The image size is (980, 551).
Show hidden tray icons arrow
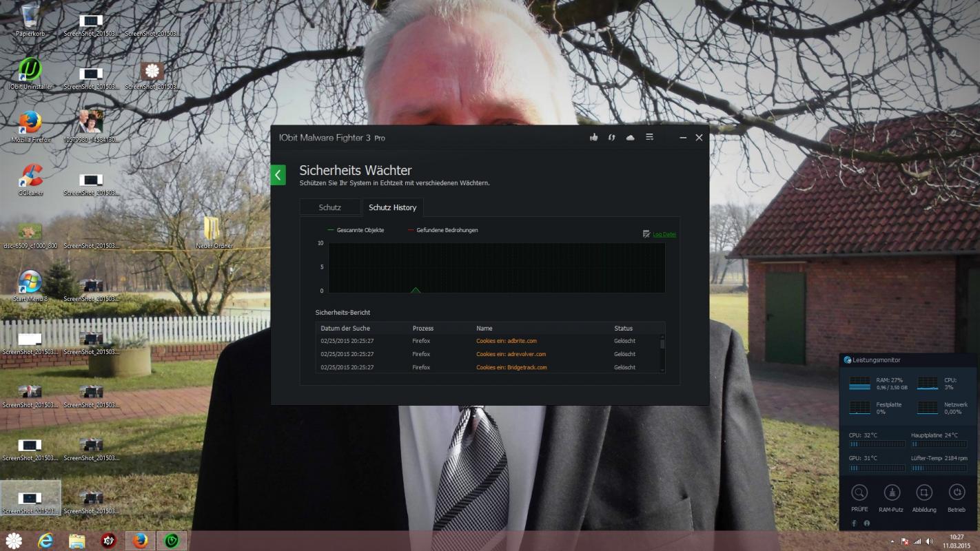coord(892,541)
